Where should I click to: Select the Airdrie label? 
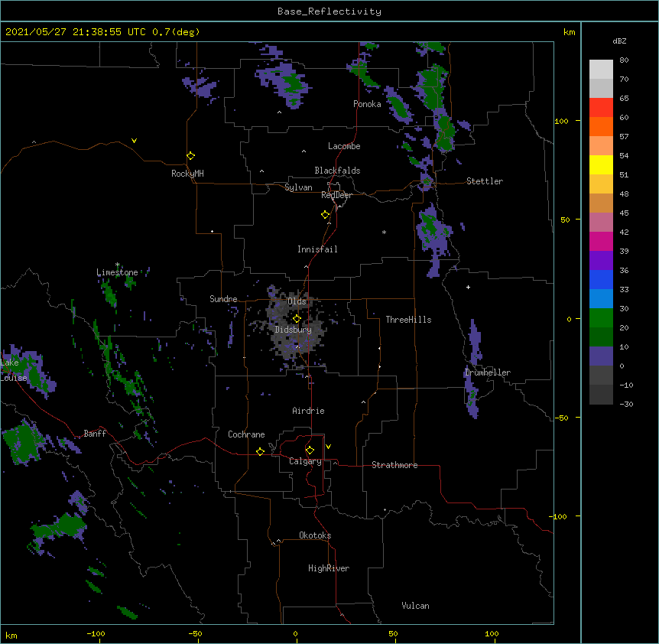(309, 411)
